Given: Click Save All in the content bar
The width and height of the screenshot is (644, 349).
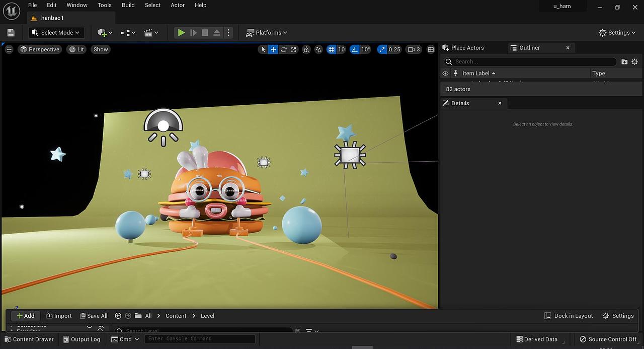Looking at the screenshot, I should (94, 316).
